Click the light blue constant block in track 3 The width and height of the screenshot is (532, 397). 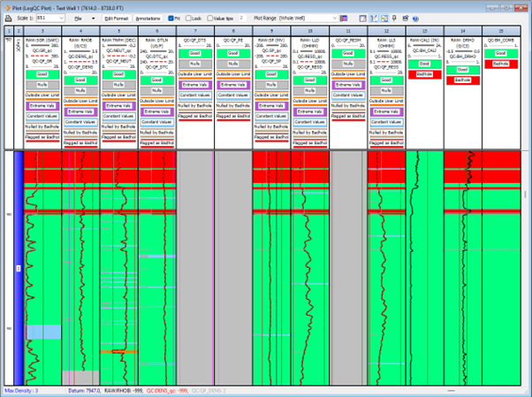pyautogui.click(x=43, y=332)
